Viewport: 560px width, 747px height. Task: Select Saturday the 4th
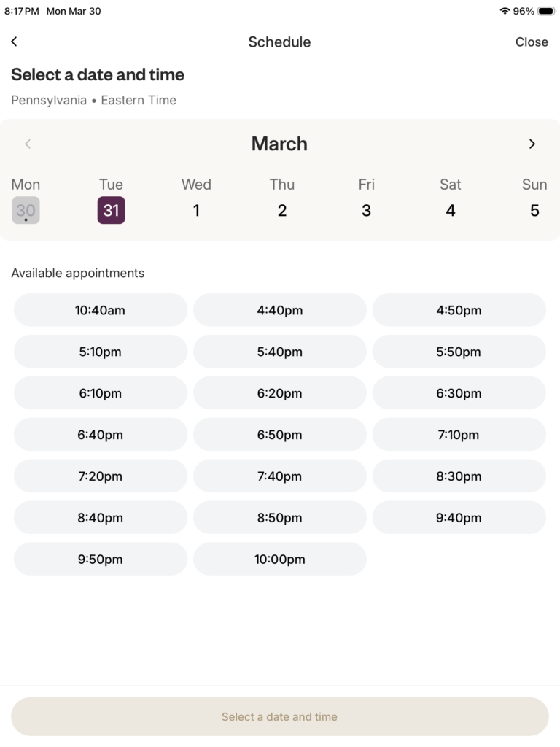point(451,210)
